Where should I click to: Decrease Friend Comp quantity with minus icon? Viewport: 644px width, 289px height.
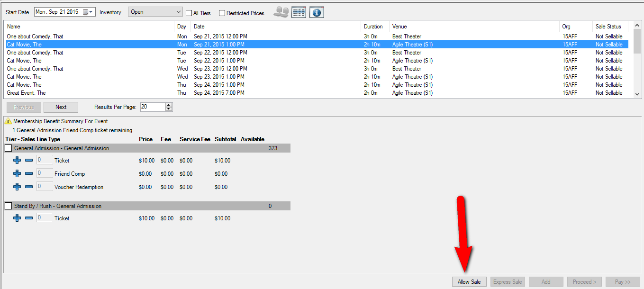[29, 174]
